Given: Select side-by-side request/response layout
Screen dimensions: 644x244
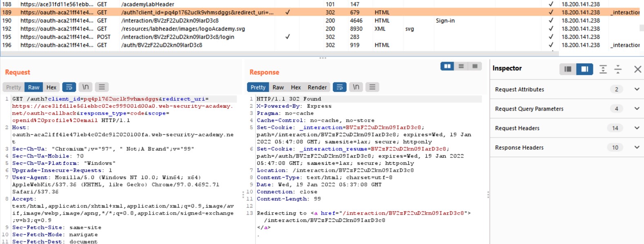Looking at the screenshot, I should [448, 66].
